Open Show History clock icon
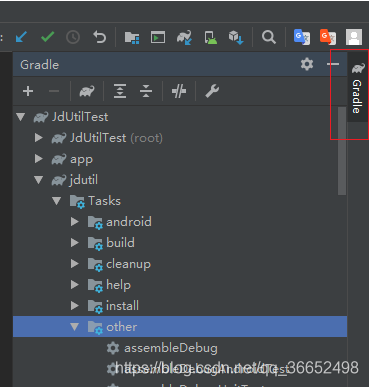Image resolution: width=369 pixels, height=387 pixels. (73, 37)
